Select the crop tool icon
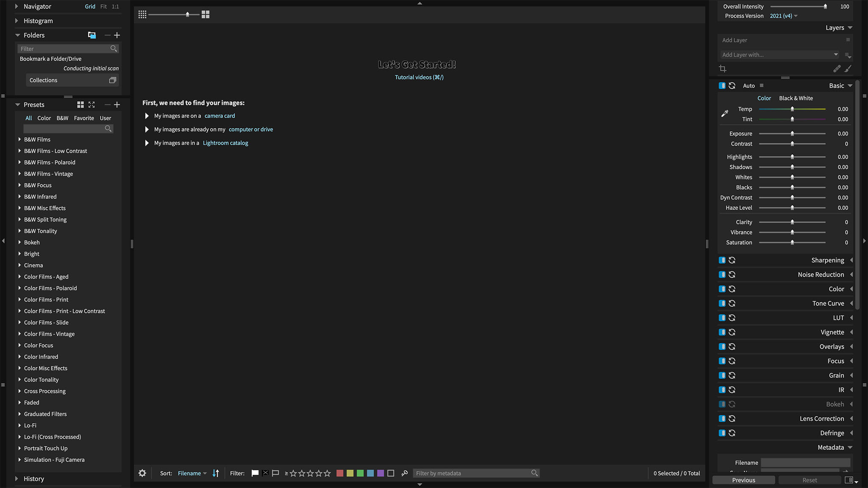 723,69
